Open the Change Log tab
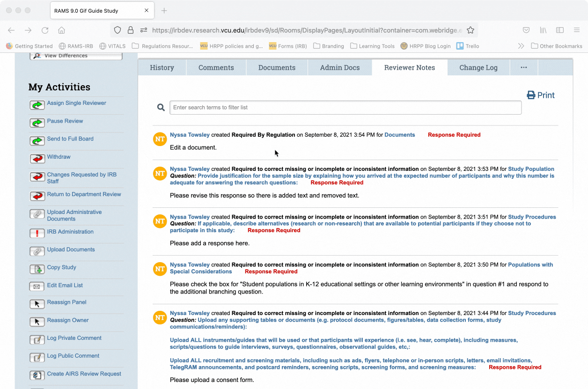The height and width of the screenshot is (389, 588). (478, 67)
